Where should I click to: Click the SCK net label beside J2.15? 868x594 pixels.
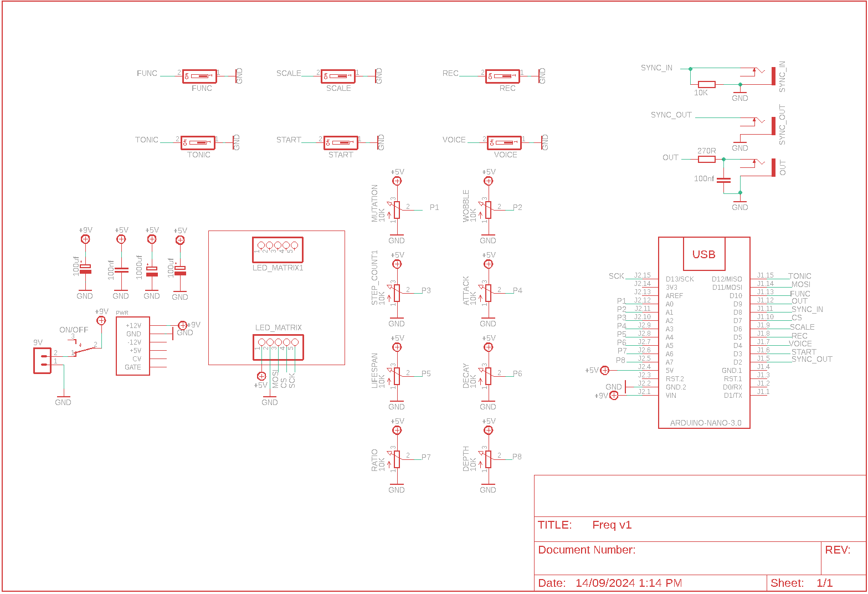pyautogui.click(x=617, y=276)
